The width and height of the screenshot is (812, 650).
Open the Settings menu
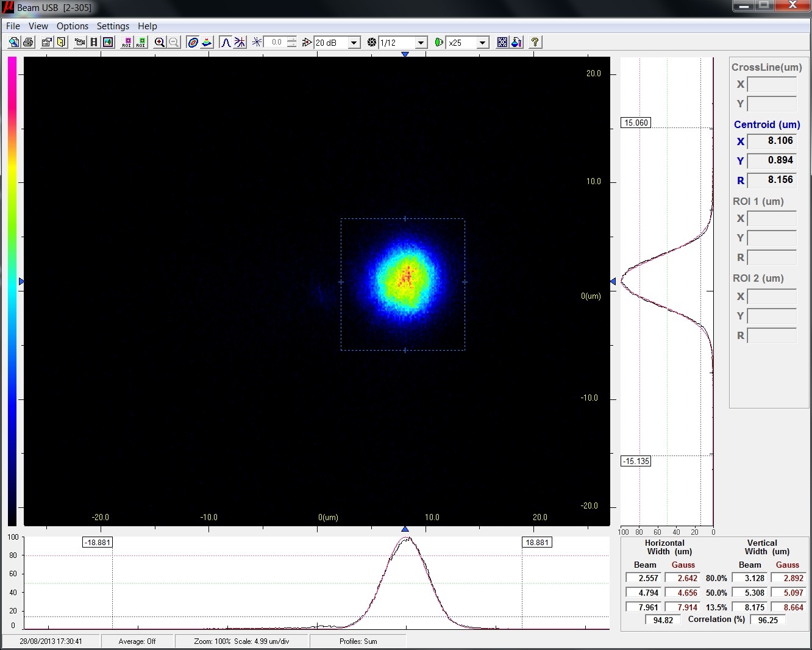[x=113, y=26]
